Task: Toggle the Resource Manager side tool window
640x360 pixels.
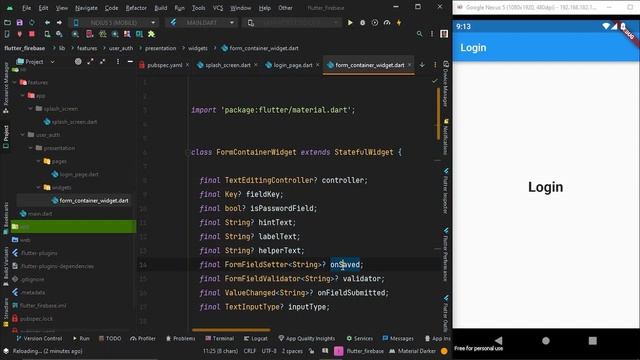Action: click(6, 88)
